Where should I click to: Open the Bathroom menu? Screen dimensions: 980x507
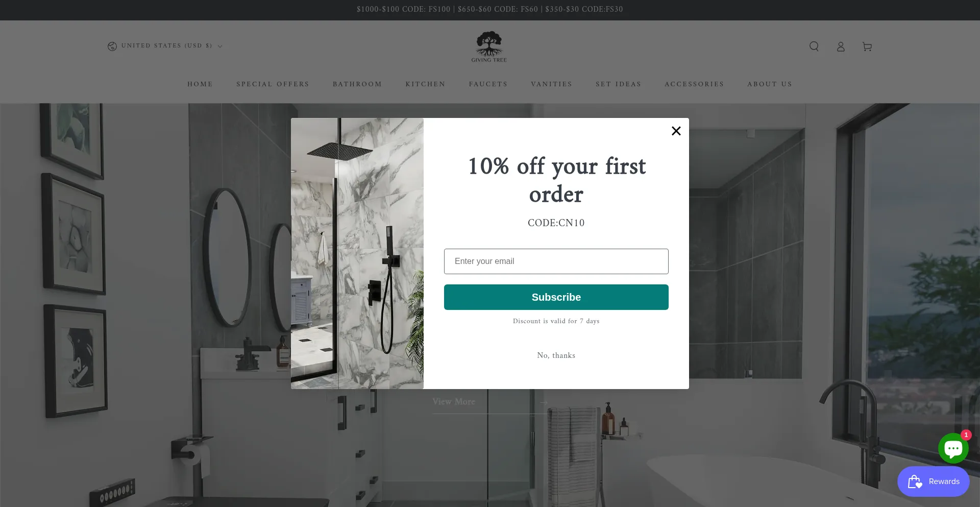click(357, 84)
